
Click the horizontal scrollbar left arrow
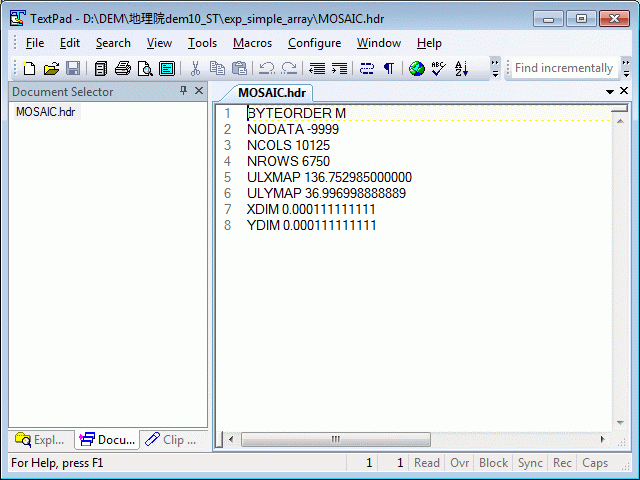pos(231,440)
